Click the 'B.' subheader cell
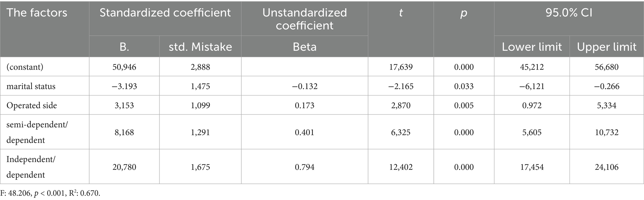Image resolution: width=644 pixels, height=200 pixels. click(124, 47)
